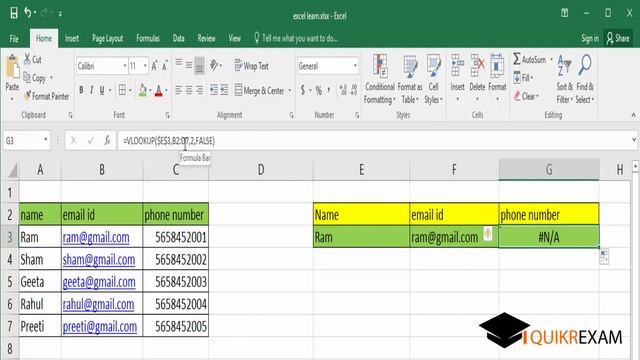Click Increase Decimal icon
The width and height of the screenshot is (640, 360).
(343, 90)
